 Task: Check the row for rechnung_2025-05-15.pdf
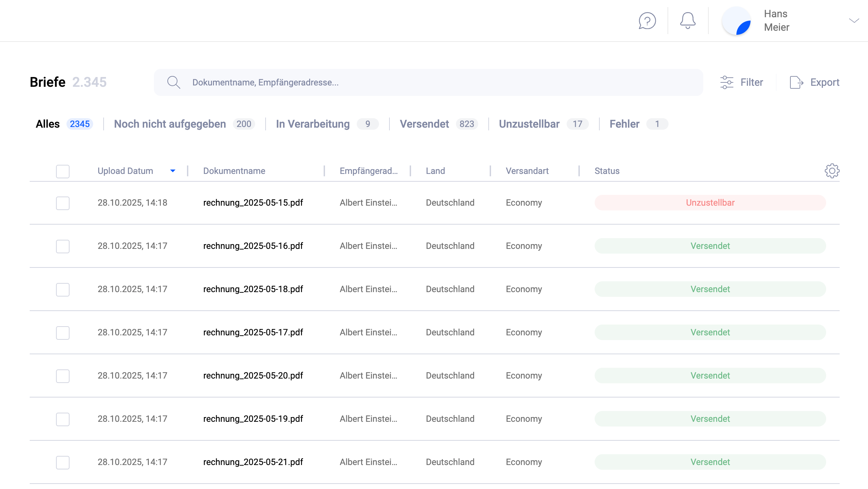click(x=62, y=203)
